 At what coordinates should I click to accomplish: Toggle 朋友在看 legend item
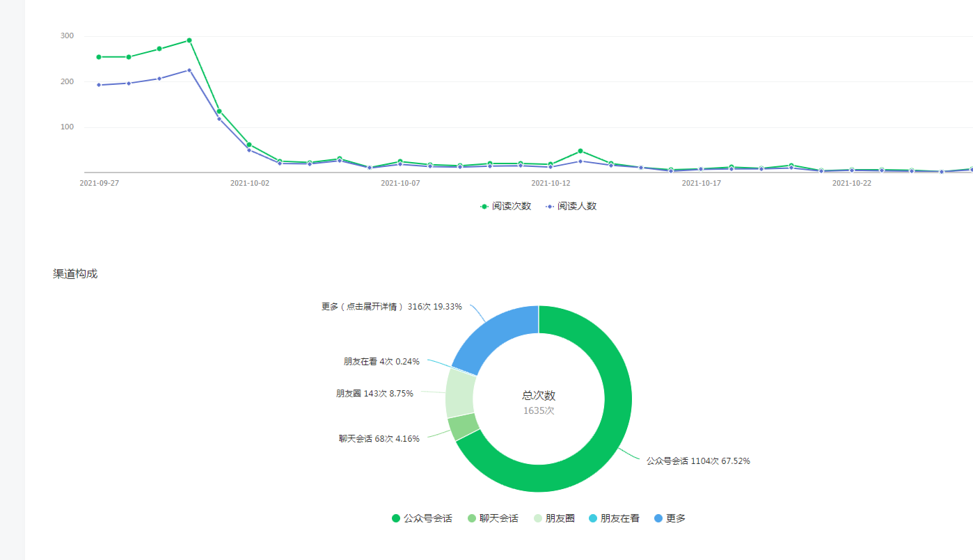pos(613,518)
